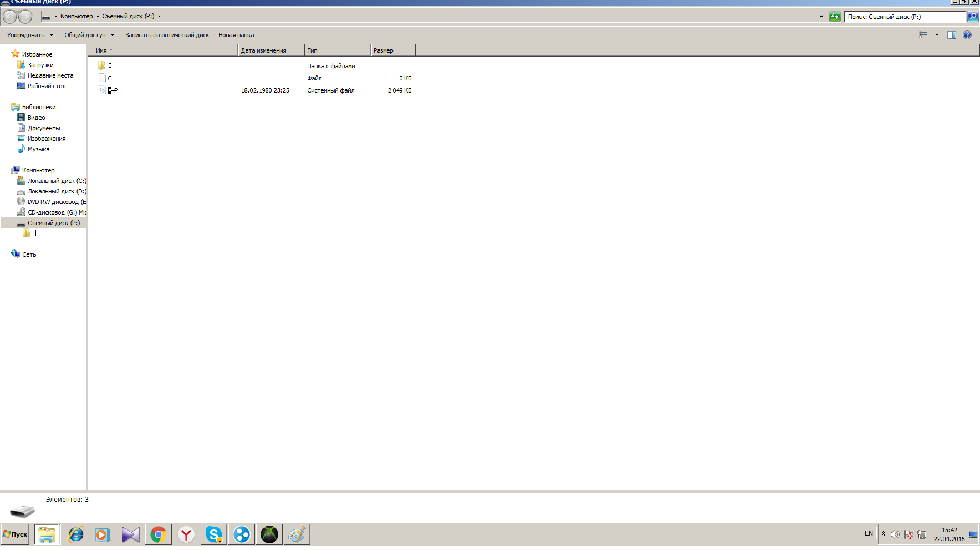
Task: Click the Action Center flag icon
Action: tap(908, 534)
